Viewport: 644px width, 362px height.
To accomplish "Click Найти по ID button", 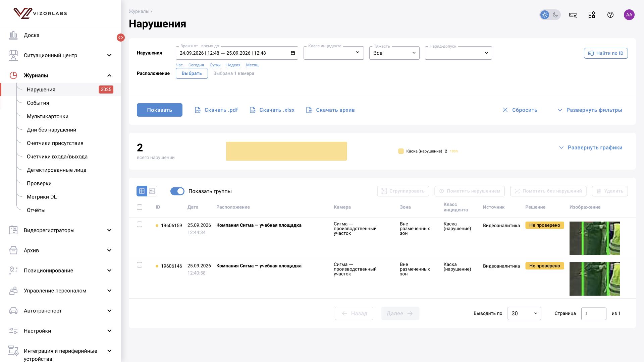I will tap(606, 53).
